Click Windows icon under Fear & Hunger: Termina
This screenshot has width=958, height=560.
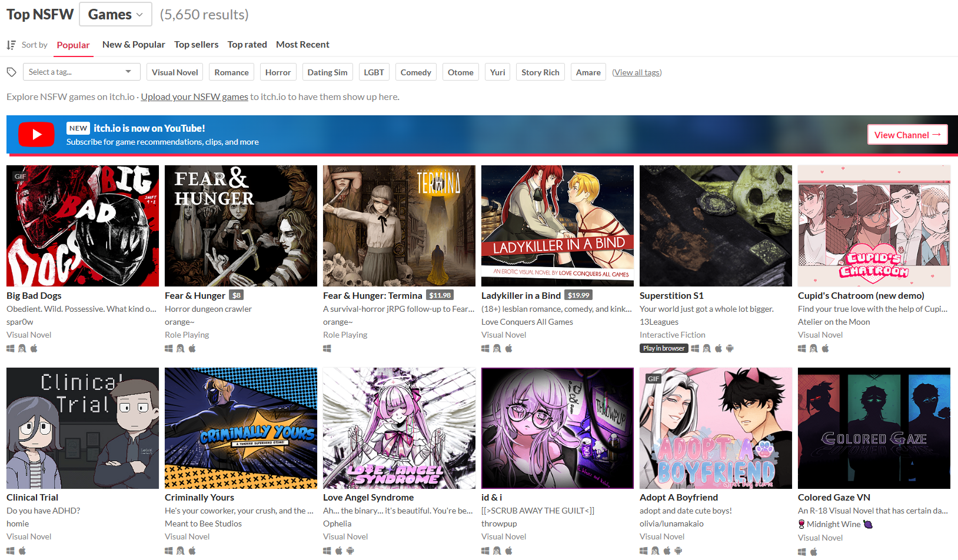[x=327, y=348]
